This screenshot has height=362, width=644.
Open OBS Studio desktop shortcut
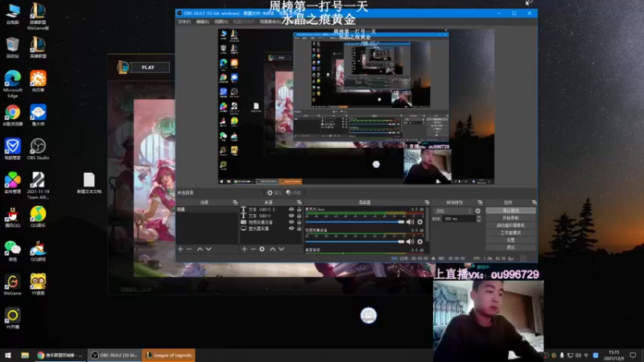point(38,149)
